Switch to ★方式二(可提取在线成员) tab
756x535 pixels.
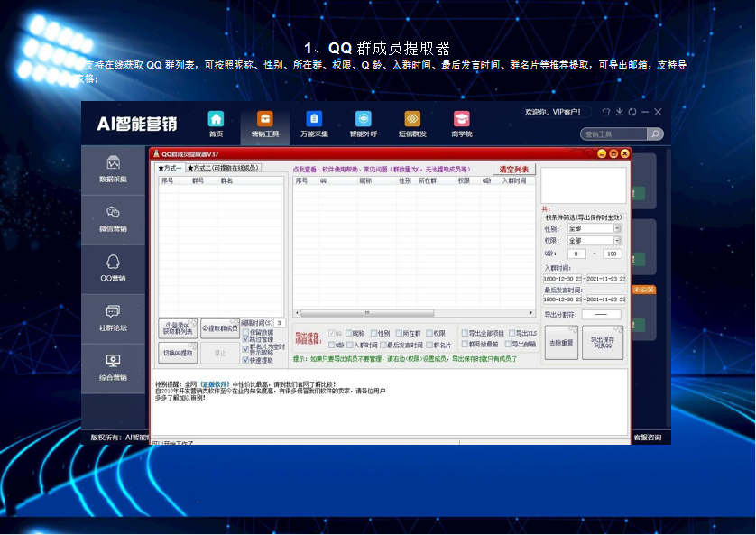223,168
